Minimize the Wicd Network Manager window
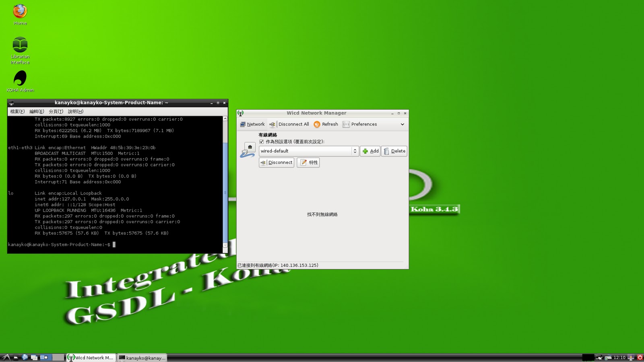Viewport: 644px width, 362px height. pyautogui.click(x=392, y=113)
